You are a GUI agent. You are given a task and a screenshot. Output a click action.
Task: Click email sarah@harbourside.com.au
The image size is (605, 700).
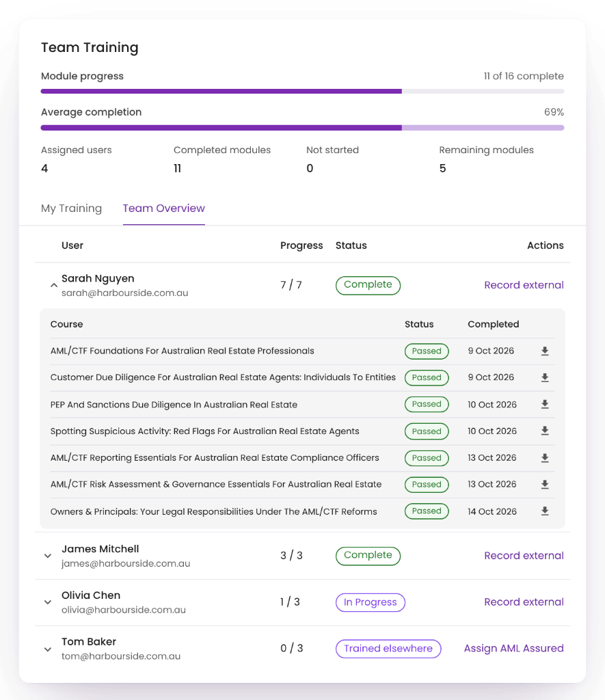(x=125, y=293)
